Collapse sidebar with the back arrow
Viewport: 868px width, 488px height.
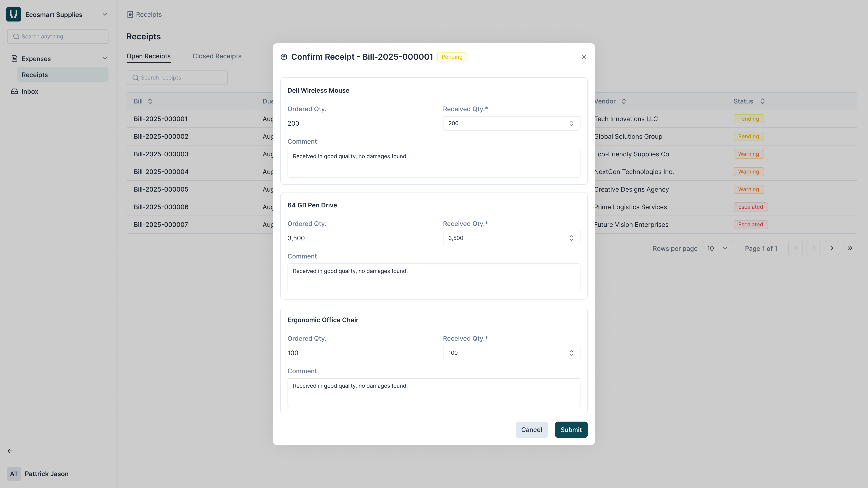click(x=10, y=451)
